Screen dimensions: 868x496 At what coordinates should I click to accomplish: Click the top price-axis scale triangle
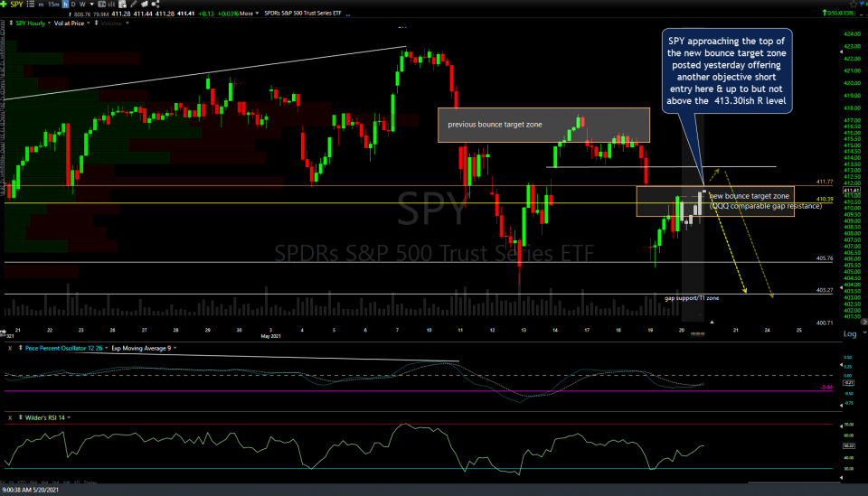pos(842,52)
